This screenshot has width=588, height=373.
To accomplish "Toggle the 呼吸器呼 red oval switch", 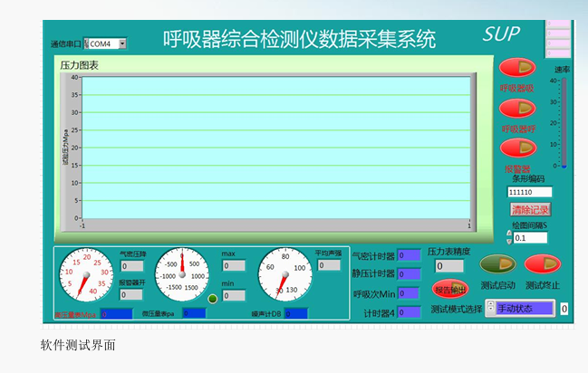I will coord(517,108).
